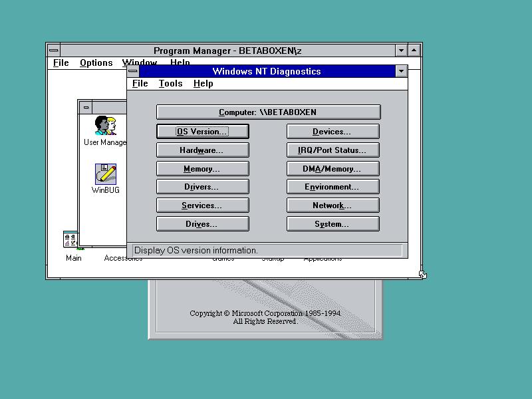Open the User Manager icon in Program Manager

point(106,130)
